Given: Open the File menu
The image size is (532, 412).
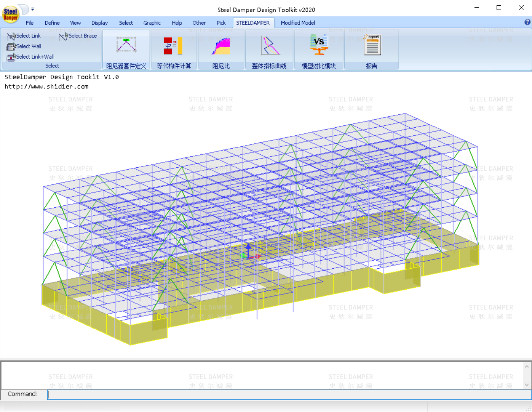Looking at the screenshot, I should pos(30,23).
